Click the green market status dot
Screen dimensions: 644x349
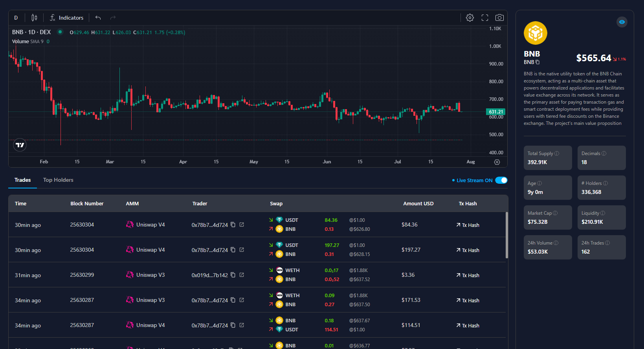pyautogui.click(x=60, y=32)
